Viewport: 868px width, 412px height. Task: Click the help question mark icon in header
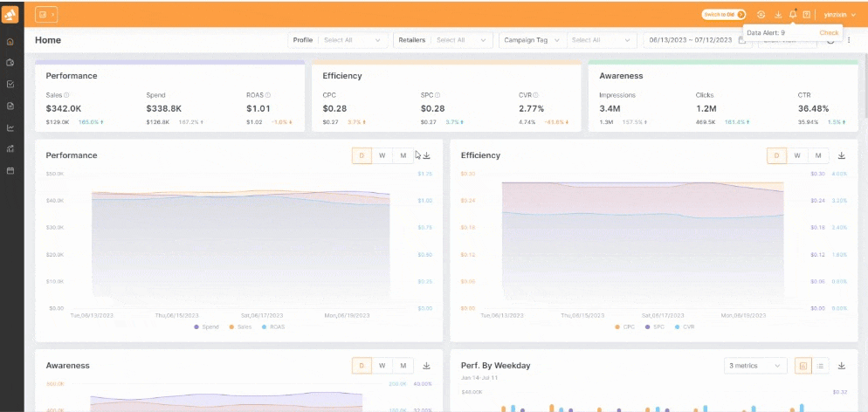point(807,14)
